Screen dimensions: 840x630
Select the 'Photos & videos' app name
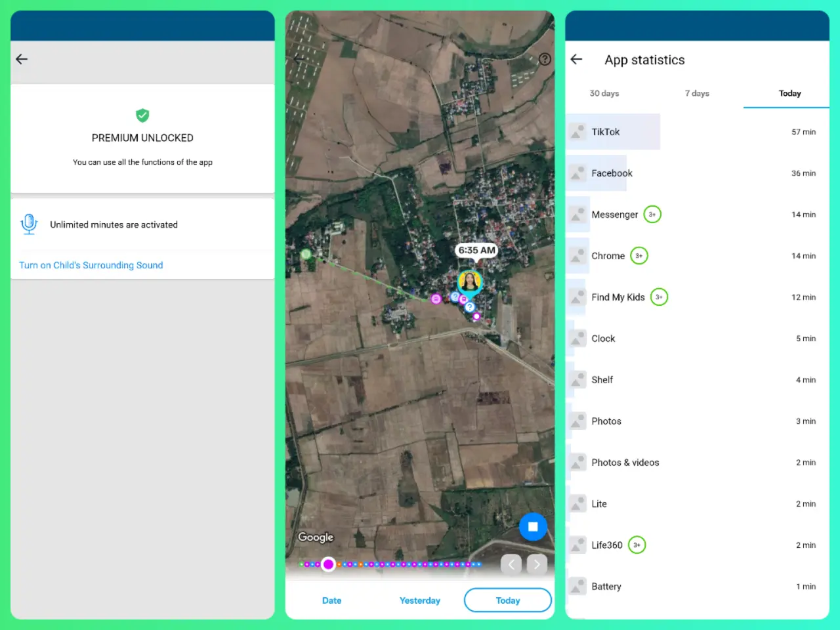[x=625, y=463]
